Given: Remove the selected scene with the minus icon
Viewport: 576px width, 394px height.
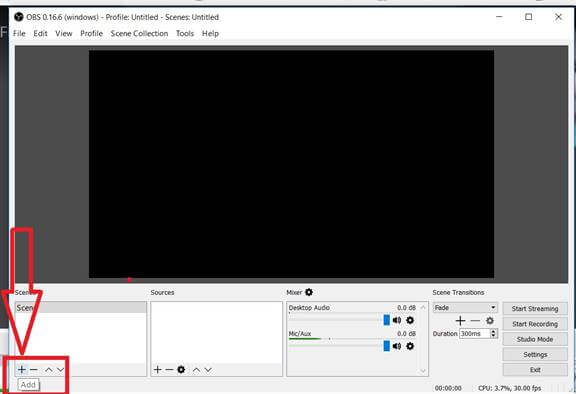Looking at the screenshot, I should (x=34, y=369).
